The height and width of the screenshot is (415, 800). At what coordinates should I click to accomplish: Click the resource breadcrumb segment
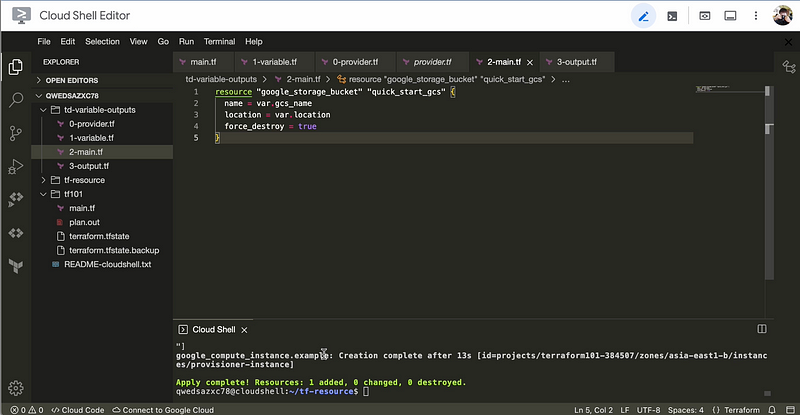point(441,79)
